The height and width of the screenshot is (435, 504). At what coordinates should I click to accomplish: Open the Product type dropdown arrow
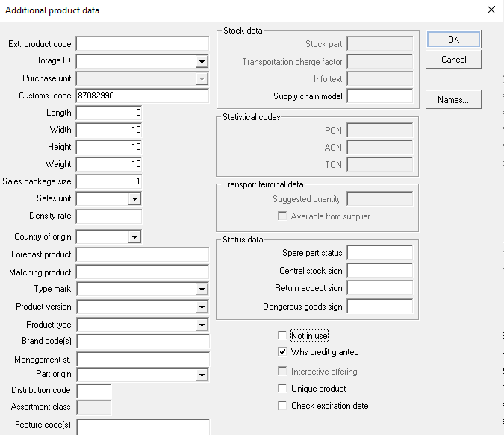click(x=202, y=325)
